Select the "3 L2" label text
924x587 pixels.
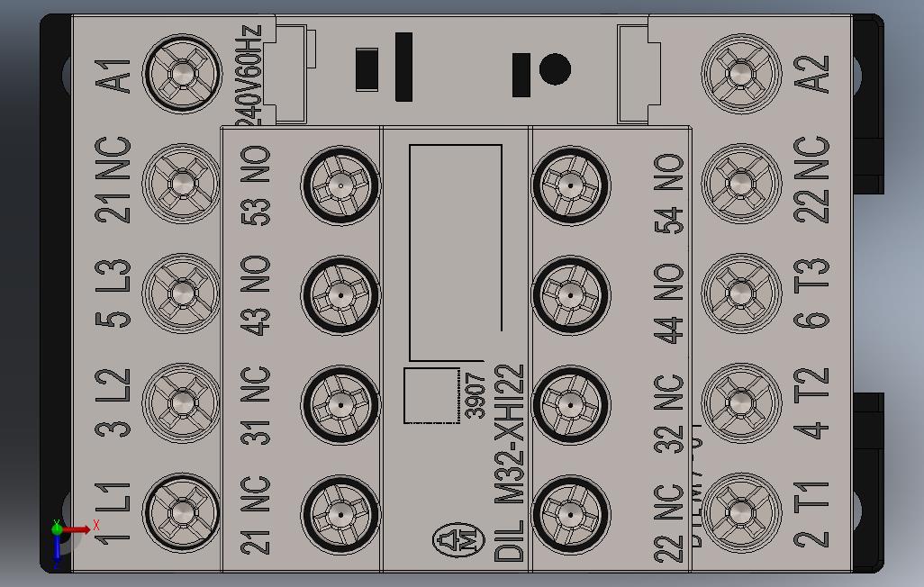pos(113,403)
